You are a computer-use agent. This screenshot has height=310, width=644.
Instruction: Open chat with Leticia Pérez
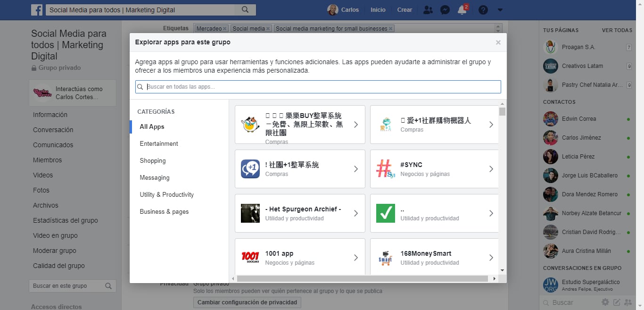587,157
